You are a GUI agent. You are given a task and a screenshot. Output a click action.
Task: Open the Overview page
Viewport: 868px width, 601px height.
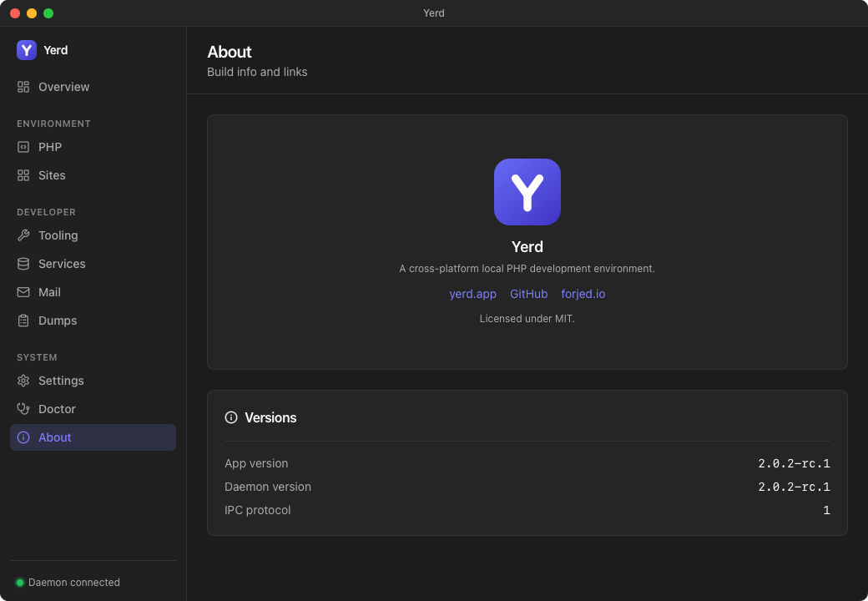93,87
